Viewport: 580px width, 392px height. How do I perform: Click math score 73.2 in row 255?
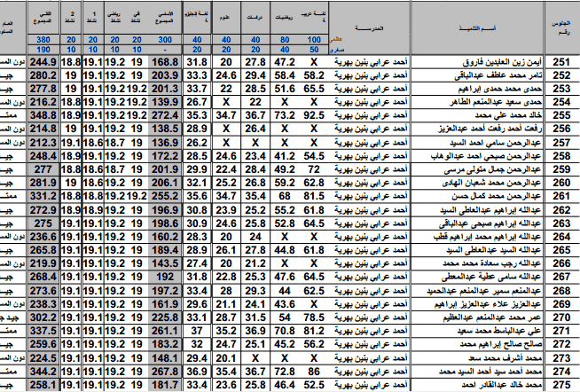click(x=285, y=115)
